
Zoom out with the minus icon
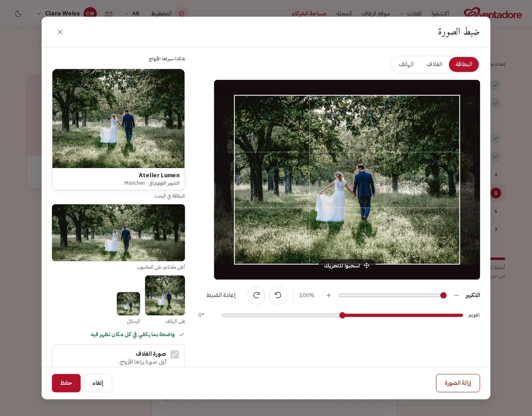(x=457, y=295)
